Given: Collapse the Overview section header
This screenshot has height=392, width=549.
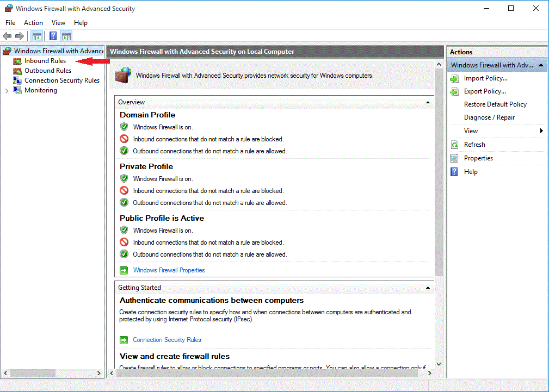Looking at the screenshot, I should coord(428,102).
